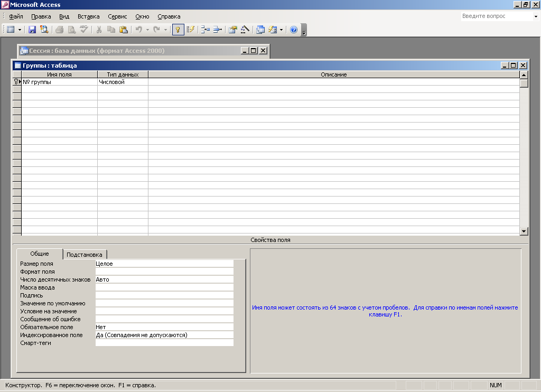Click the Имя поля column header
Image resolution: width=541 pixels, height=392 pixels.
point(59,74)
